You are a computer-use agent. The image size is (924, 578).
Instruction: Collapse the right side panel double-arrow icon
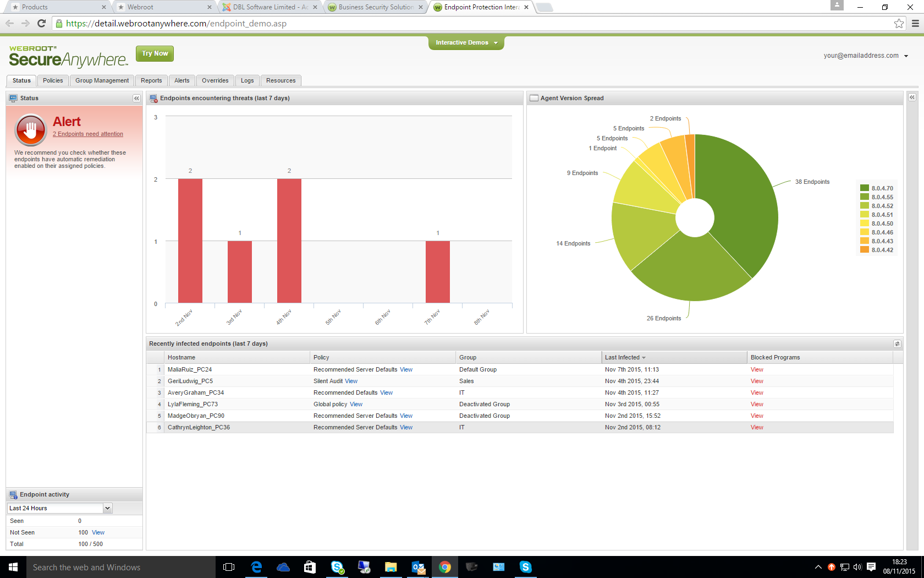[x=912, y=97]
